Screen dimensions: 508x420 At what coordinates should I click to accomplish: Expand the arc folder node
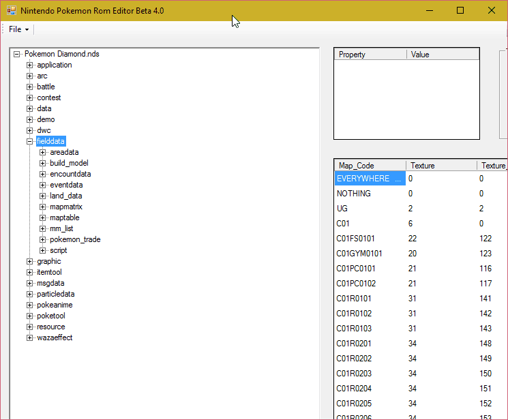pos(29,76)
